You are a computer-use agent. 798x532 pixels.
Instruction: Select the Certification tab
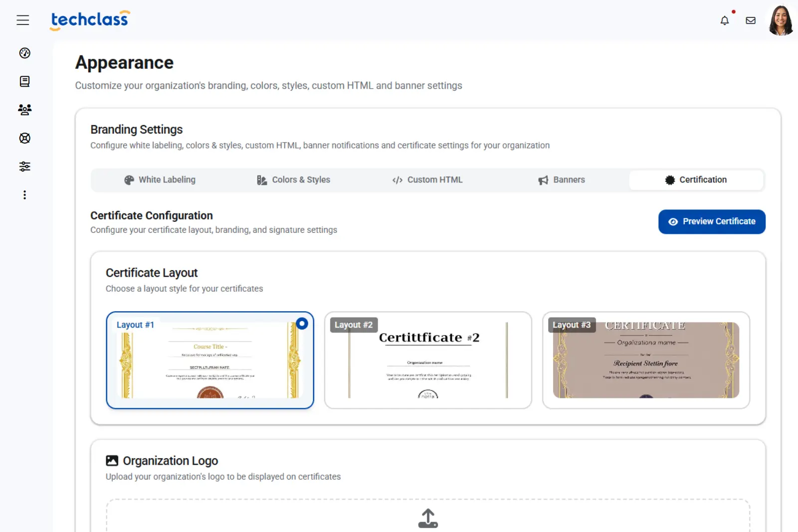tap(696, 180)
